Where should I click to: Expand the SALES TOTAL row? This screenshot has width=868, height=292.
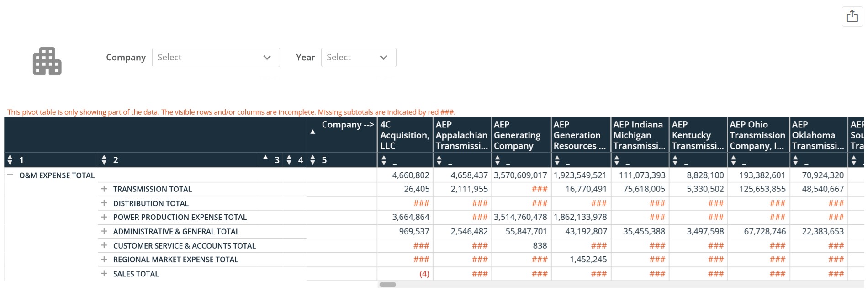[104, 273]
